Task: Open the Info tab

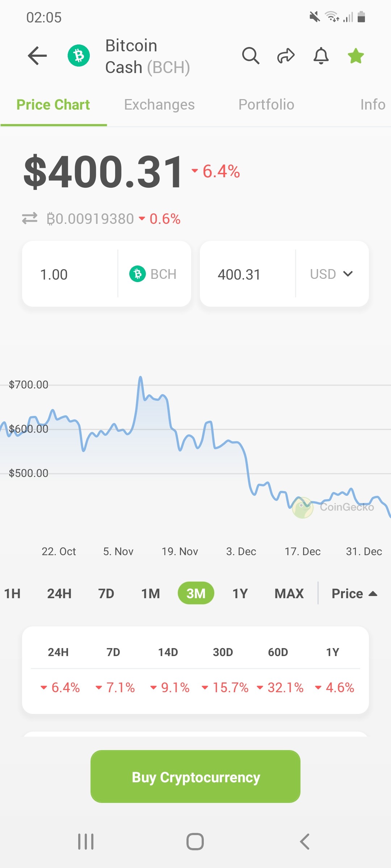Action: (373, 105)
